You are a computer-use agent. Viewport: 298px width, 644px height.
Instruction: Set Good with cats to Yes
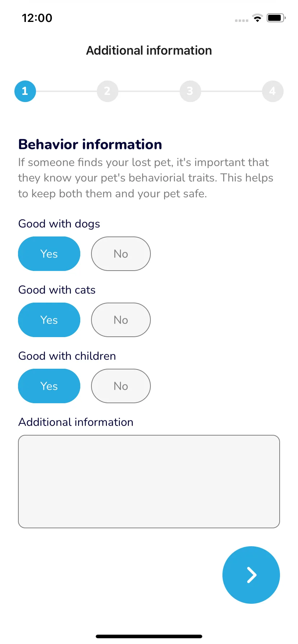click(49, 320)
